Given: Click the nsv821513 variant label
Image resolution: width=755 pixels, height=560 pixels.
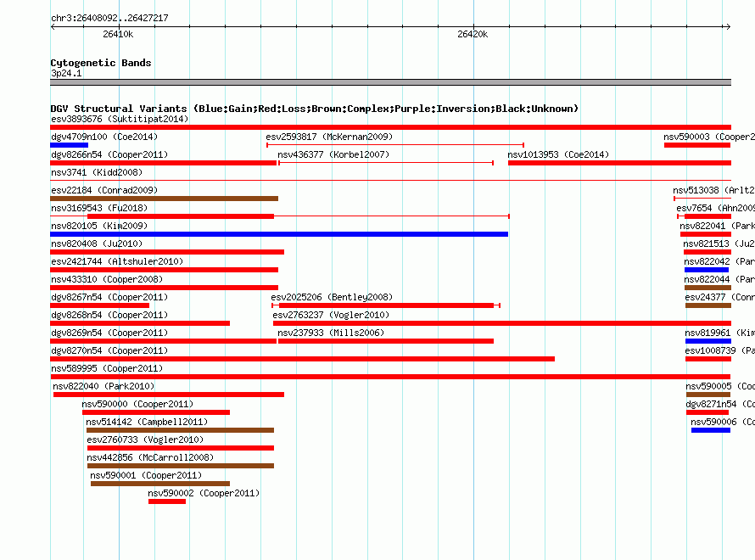Looking at the screenshot, I should tap(719, 244).
